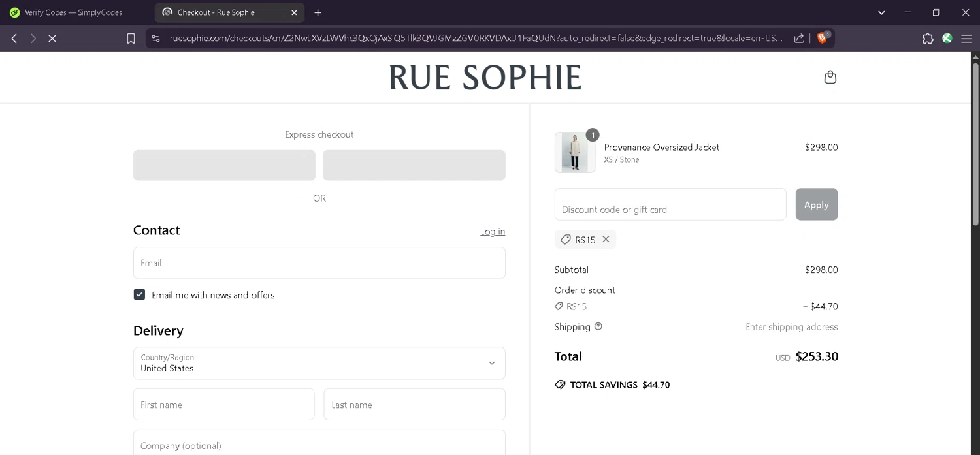Click the Log in link
This screenshot has height=455, width=980.
tap(493, 231)
